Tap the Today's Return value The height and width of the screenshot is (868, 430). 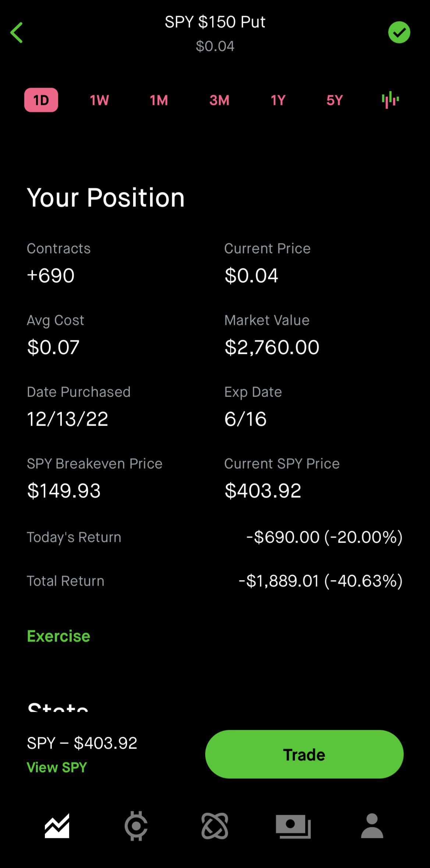click(x=324, y=537)
